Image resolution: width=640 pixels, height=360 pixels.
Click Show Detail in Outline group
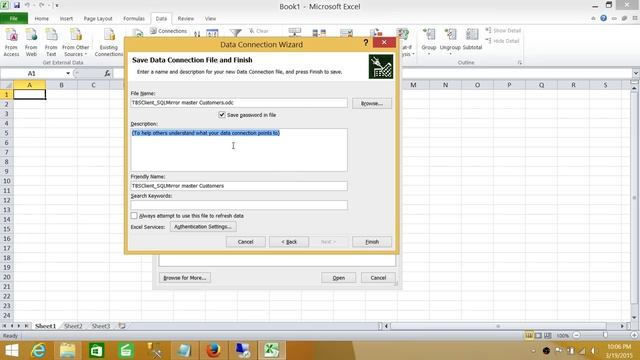(503, 31)
